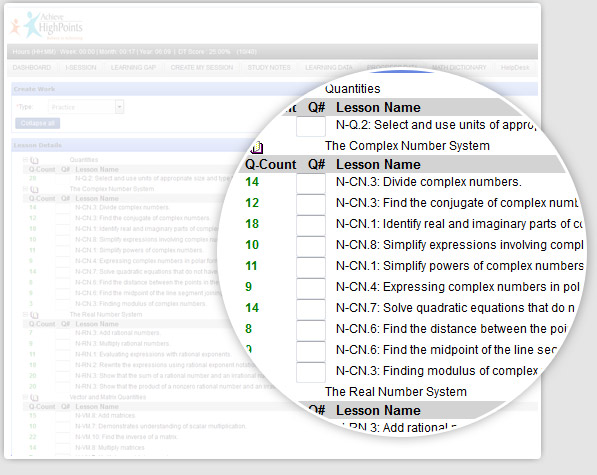597x475 pixels.
Task: Click folder icon beside Vector and Matrix Quantities
Action: (x=34, y=398)
